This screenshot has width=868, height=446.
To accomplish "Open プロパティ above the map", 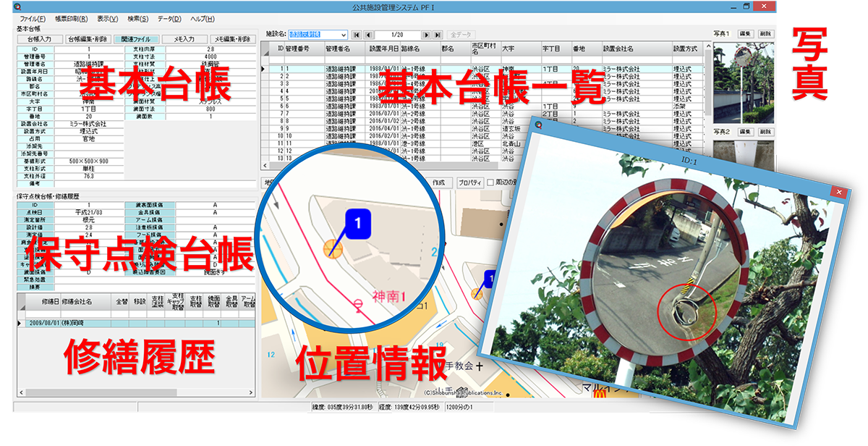I will click(x=470, y=183).
